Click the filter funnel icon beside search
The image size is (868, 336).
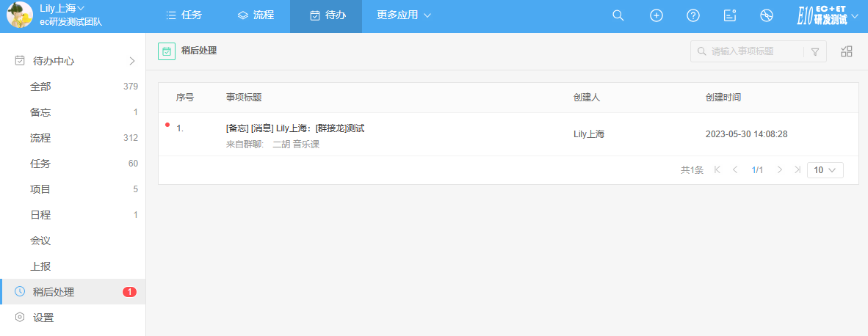[x=815, y=52]
